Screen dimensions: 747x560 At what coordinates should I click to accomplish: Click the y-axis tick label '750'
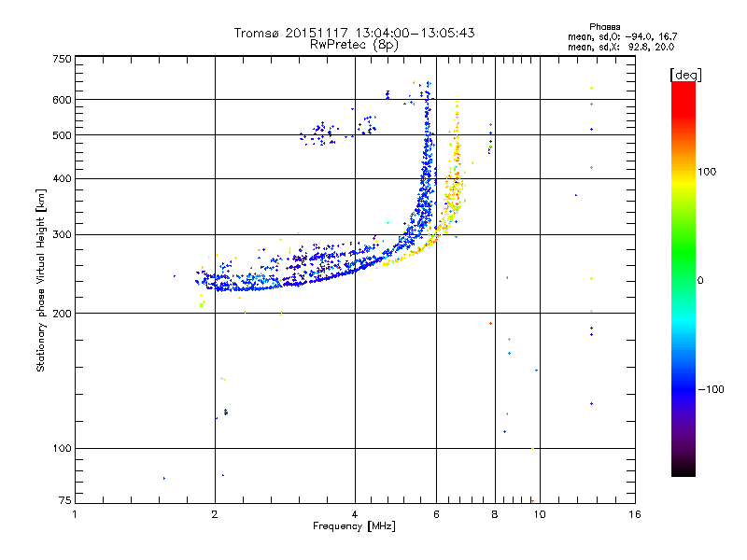point(62,59)
